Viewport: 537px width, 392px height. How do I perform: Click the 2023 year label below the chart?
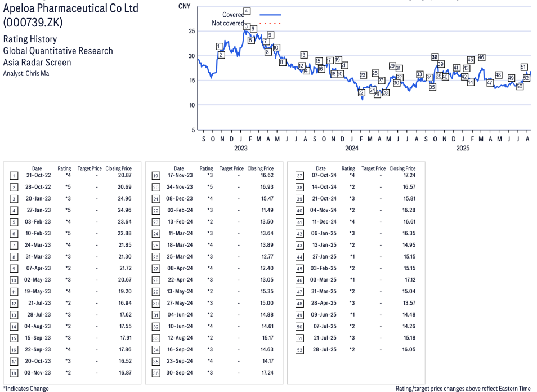pyautogui.click(x=241, y=148)
